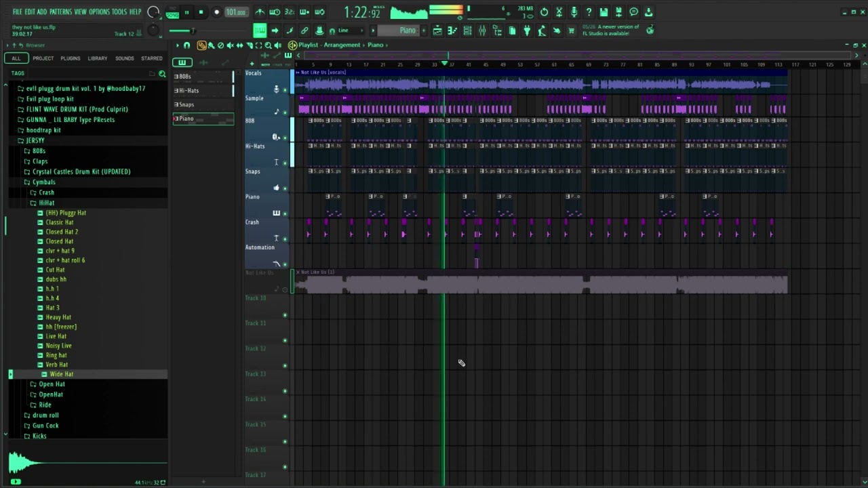Toggle the playlist snap magnet icon

pyautogui.click(x=186, y=45)
